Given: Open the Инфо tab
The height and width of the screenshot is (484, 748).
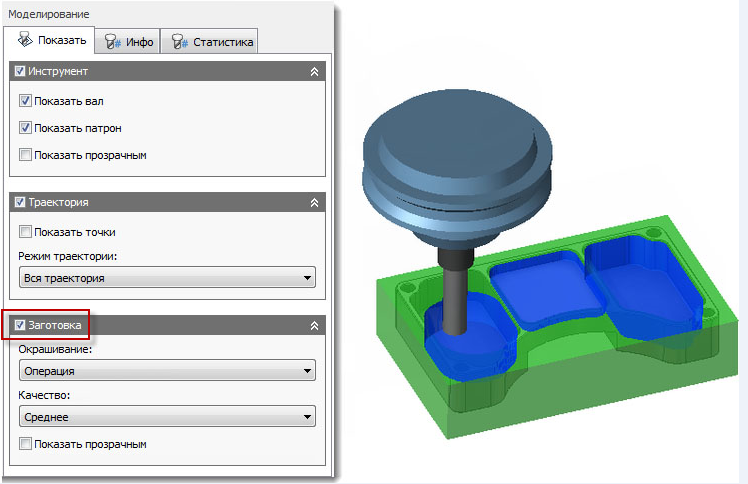Looking at the screenshot, I should coord(127,42).
